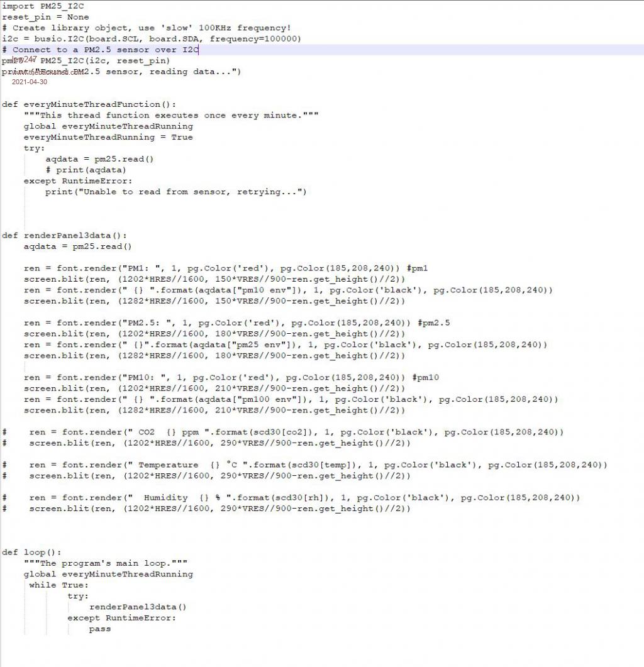Click the commented Humidity render line

304,498
